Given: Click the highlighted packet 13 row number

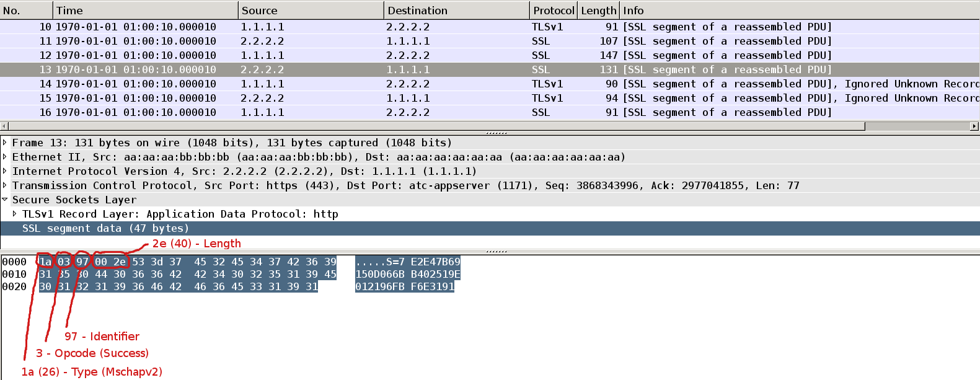Looking at the screenshot, I should click(45, 69).
